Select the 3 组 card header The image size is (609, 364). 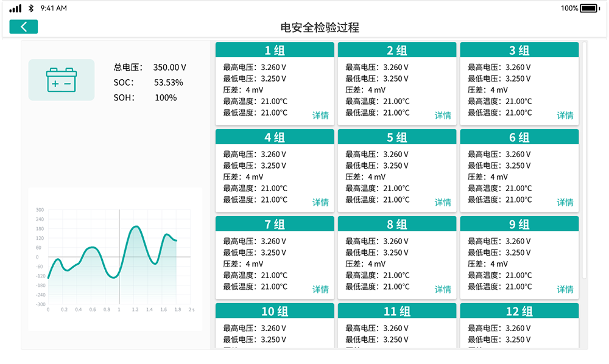coord(519,50)
